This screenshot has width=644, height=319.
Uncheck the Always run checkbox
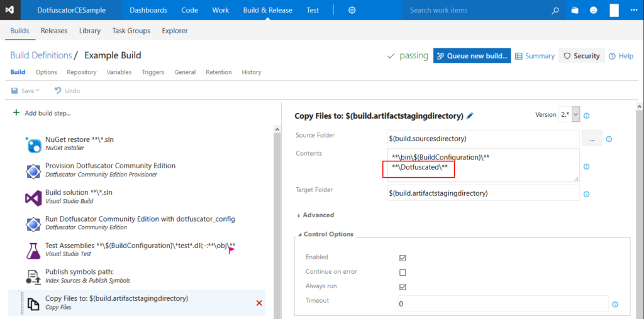pyautogui.click(x=402, y=286)
